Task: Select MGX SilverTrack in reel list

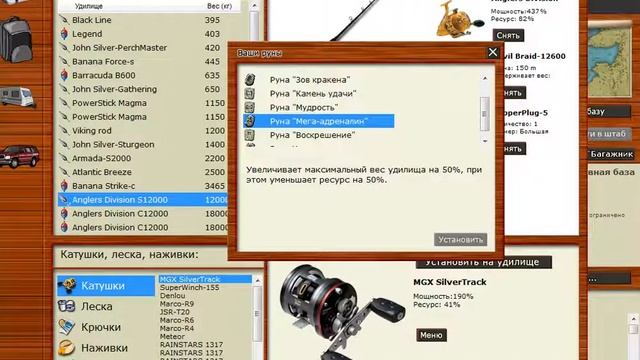Action: (x=205, y=279)
